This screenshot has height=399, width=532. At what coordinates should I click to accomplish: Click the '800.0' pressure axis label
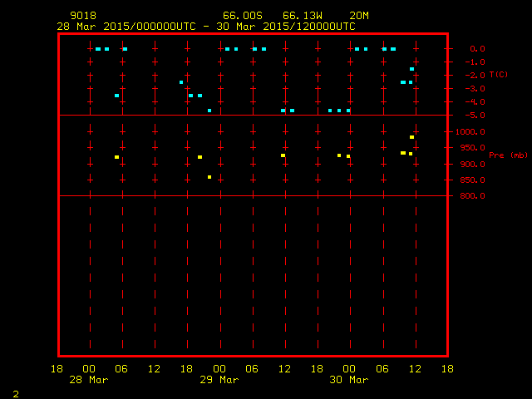point(473,196)
